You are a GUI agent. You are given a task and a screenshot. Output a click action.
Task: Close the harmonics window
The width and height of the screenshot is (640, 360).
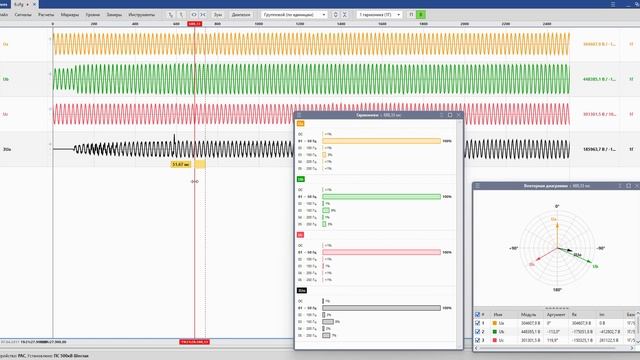pos(459,115)
